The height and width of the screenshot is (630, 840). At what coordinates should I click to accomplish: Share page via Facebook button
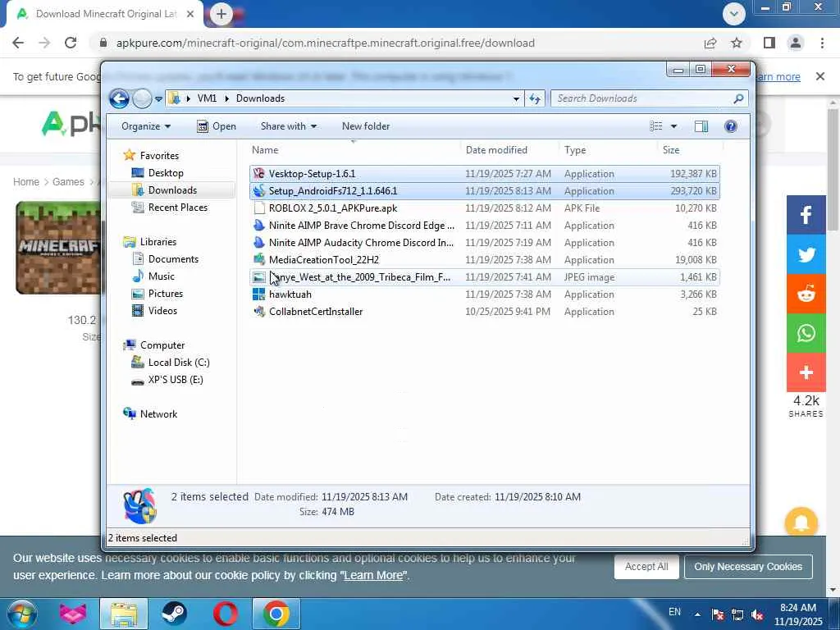pyautogui.click(x=806, y=215)
